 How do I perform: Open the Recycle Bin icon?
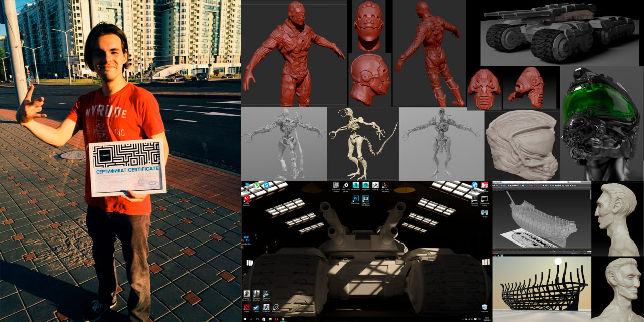coord(485,307)
